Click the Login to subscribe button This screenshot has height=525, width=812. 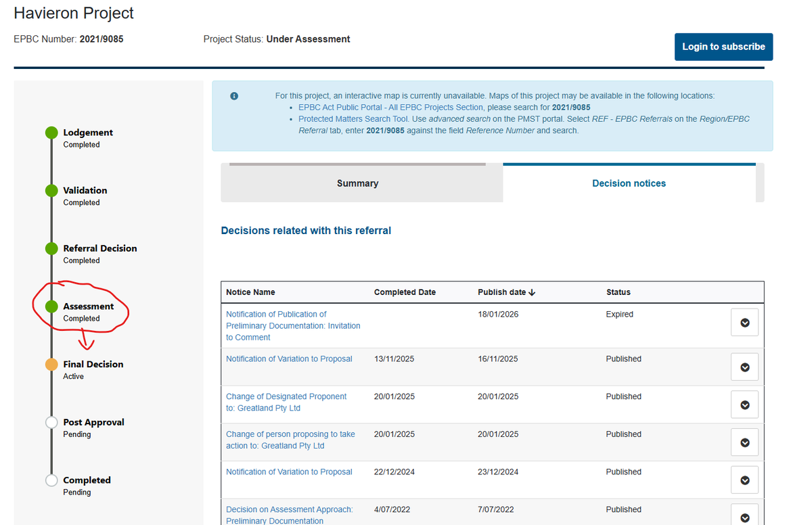pos(723,47)
